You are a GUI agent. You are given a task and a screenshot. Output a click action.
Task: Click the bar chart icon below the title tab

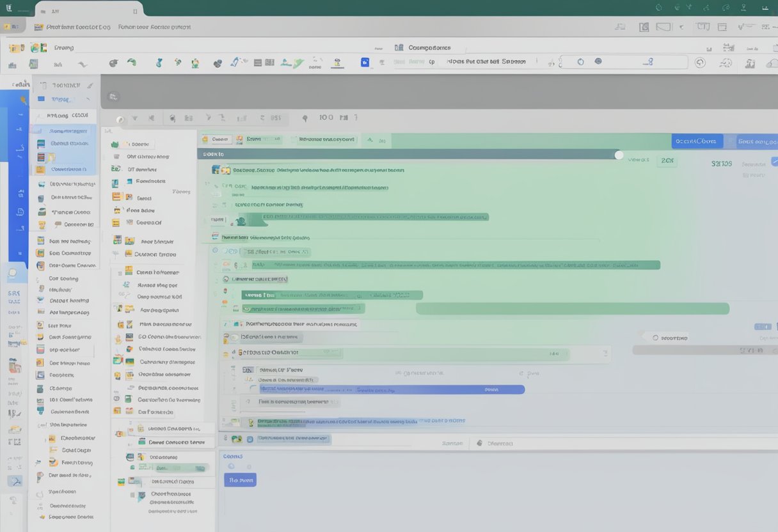[12, 64]
